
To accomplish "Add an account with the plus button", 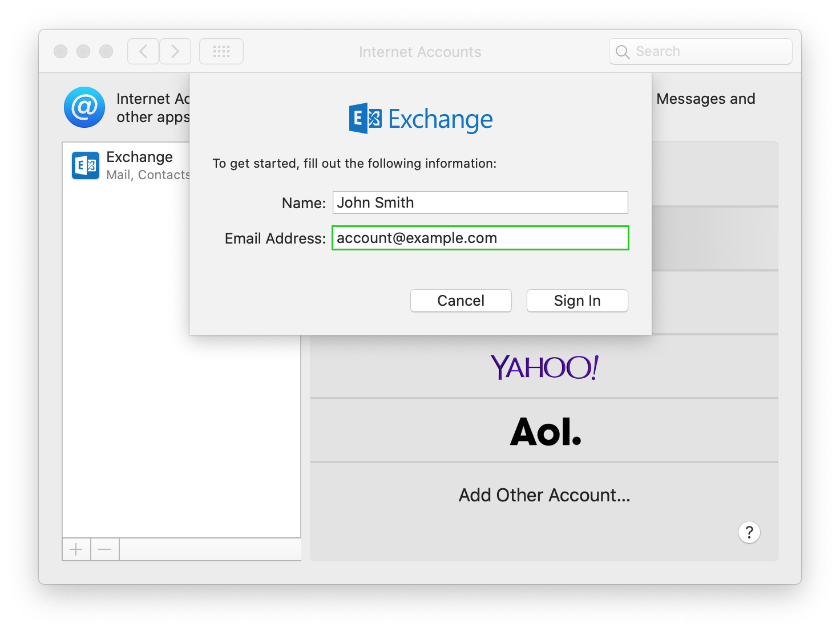I will click(76, 549).
